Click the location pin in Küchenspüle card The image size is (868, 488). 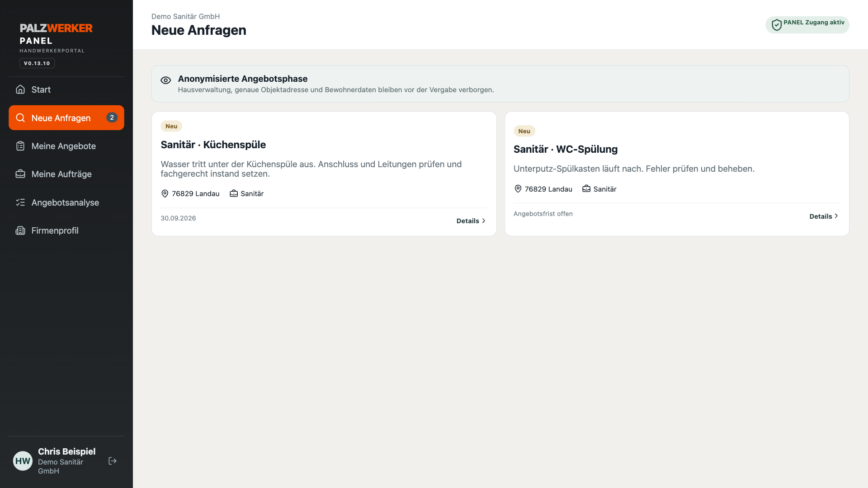click(x=165, y=193)
